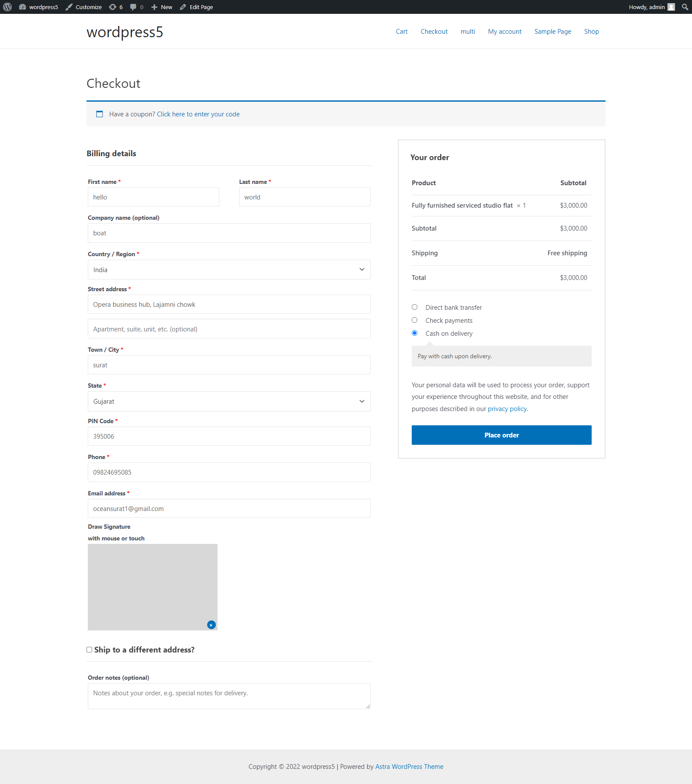
Task: Open My account menu item
Action: (x=505, y=32)
